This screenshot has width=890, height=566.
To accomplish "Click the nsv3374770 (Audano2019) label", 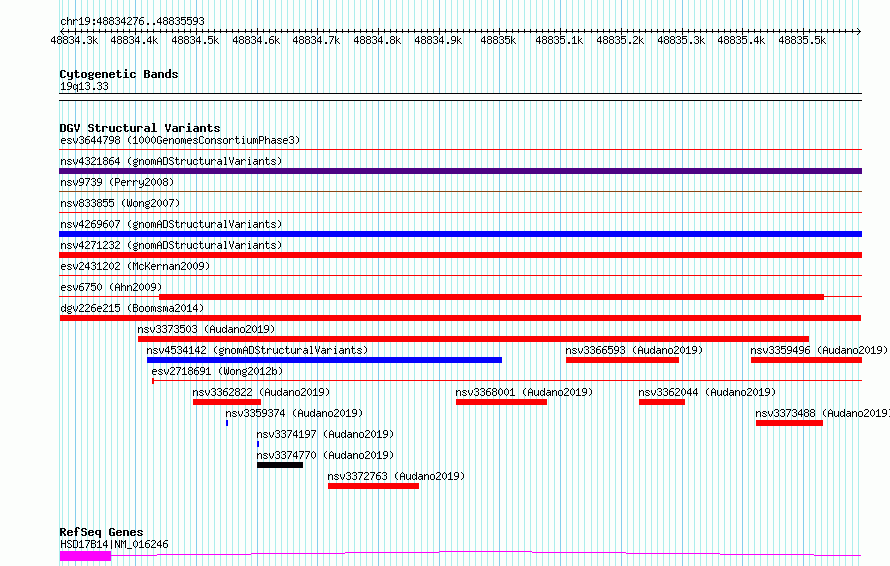I will pos(325,455).
